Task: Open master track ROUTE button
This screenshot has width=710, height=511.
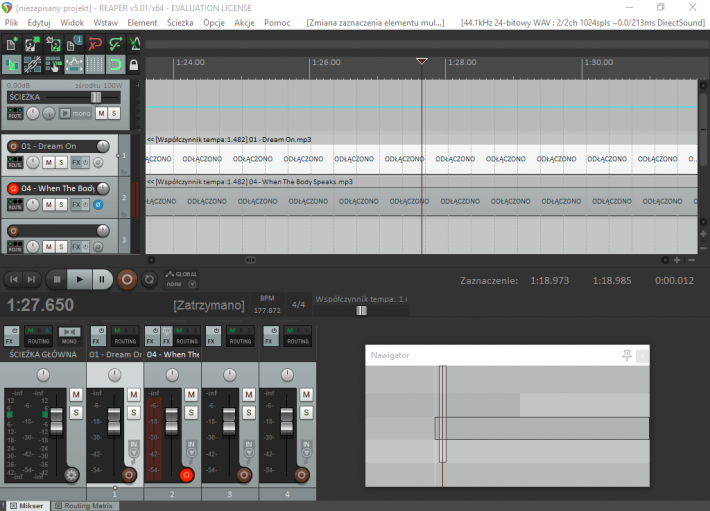Action: [15, 113]
